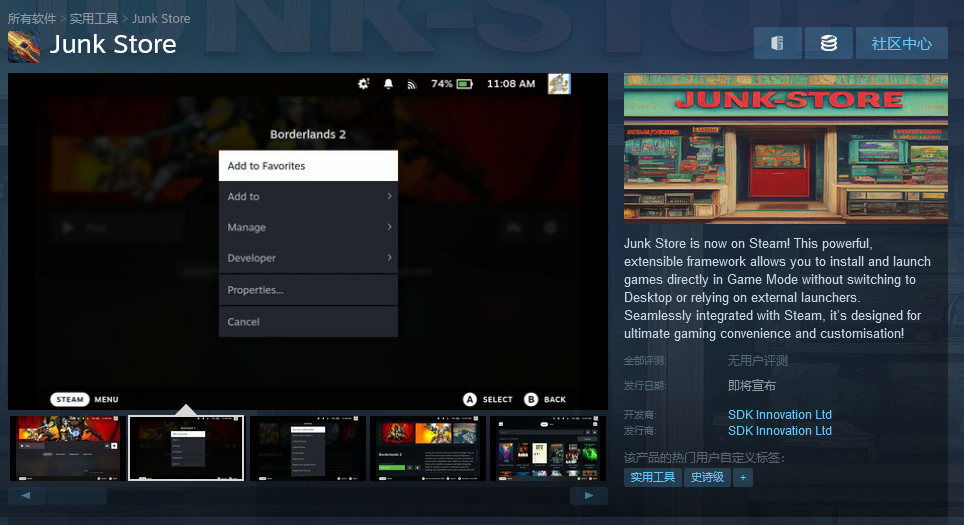Expand the Developer submenu
The height and width of the screenshot is (525, 964).
[x=308, y=258]
